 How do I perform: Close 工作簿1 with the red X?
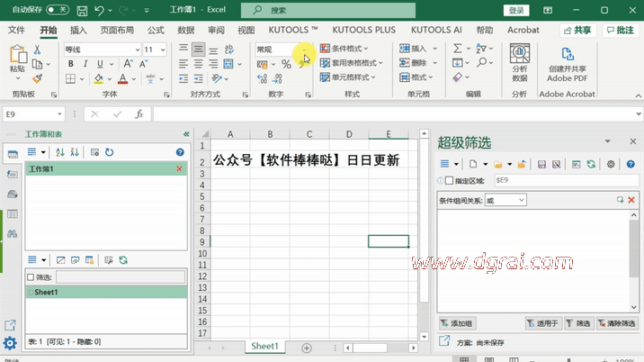point(179,169)
